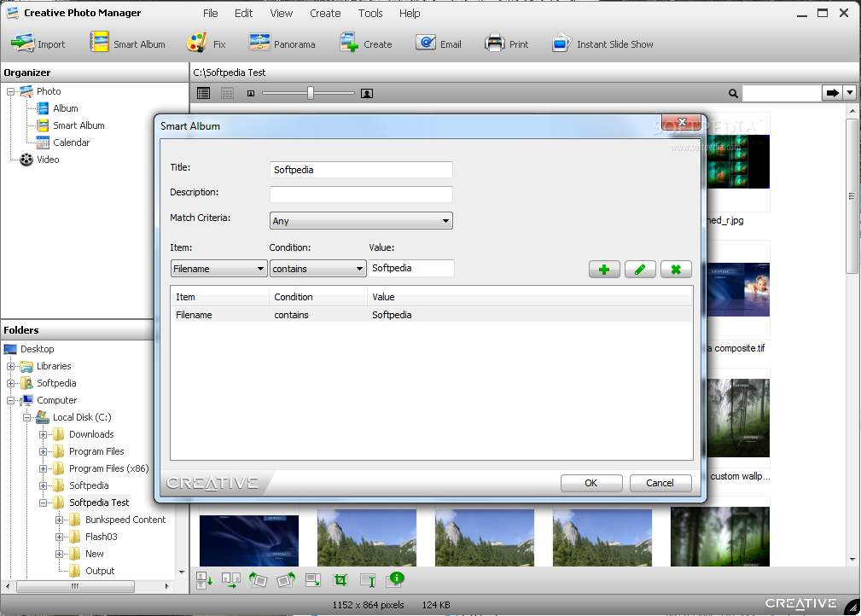
Task: Open the Tools menu
Action: (370, 13)
